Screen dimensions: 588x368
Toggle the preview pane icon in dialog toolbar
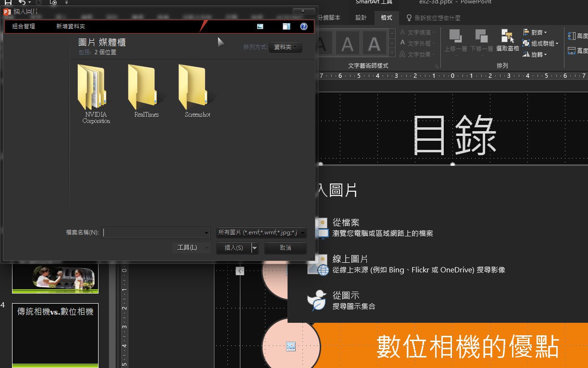tap(287, 27)
